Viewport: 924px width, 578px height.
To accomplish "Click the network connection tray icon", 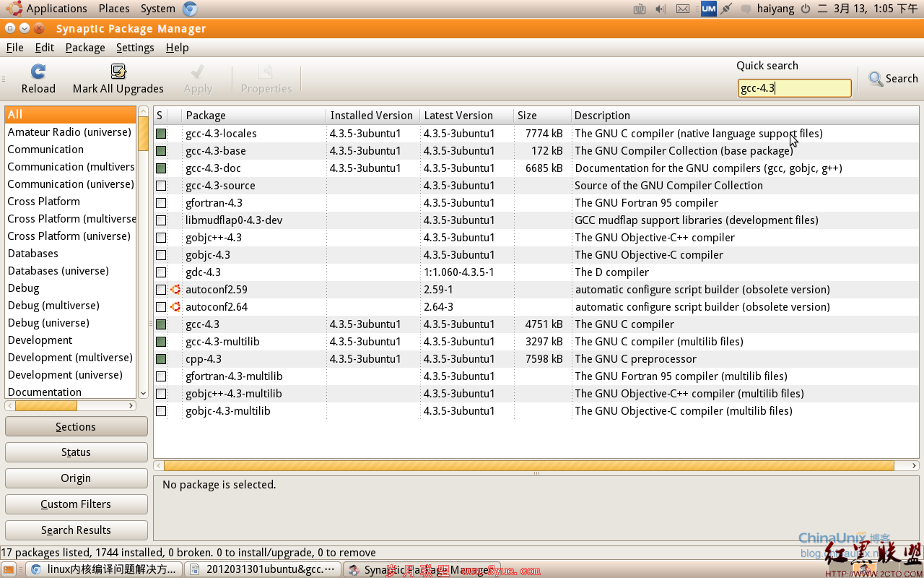I will [727, 9].
